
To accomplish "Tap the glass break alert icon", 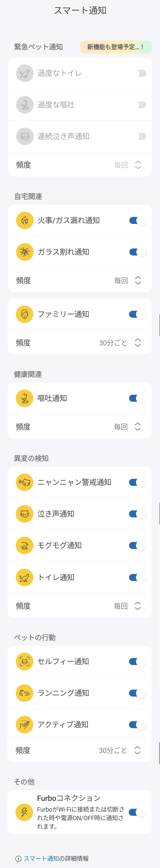I will (x=25, y=252).
